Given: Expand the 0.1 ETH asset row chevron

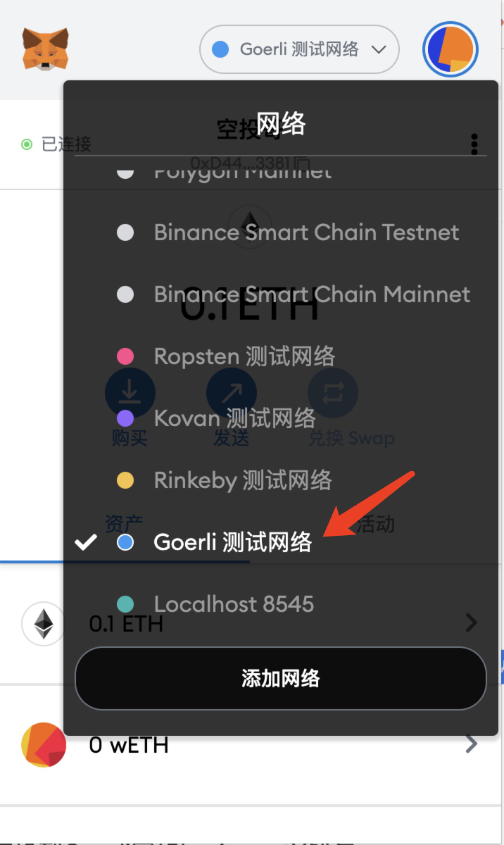Looking at the screenshot, I should [472, 622].
